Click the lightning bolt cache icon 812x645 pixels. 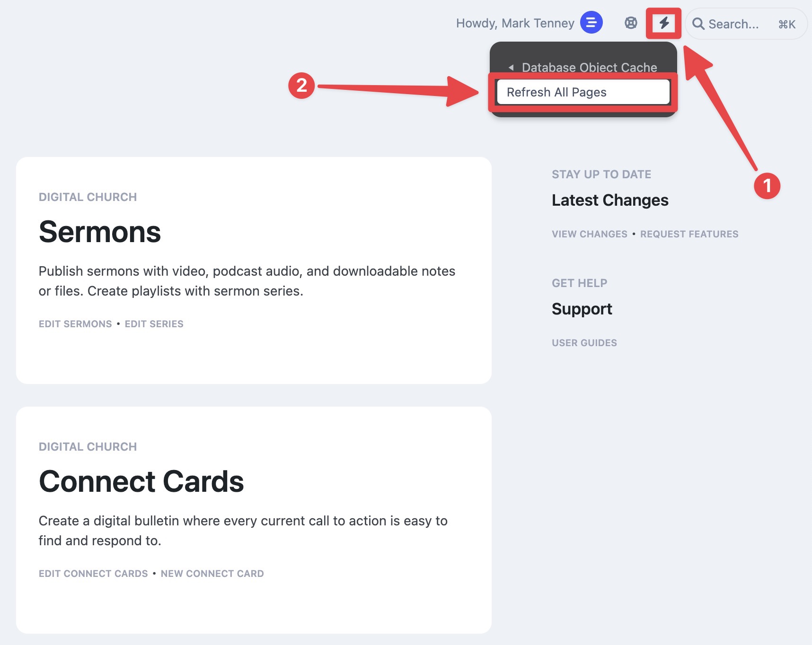[x=664, y=23]
